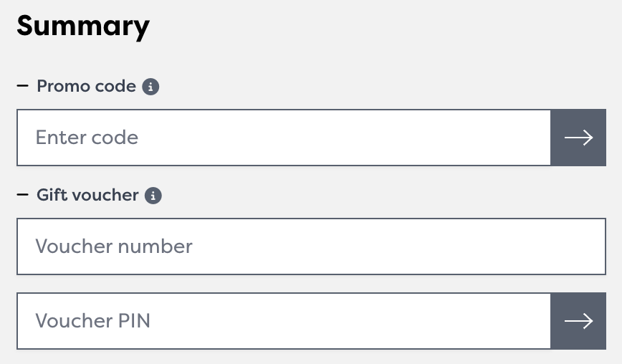Screen dimensions: 622x364
Task: Apply the entered promo code
Action: (578, 138)
